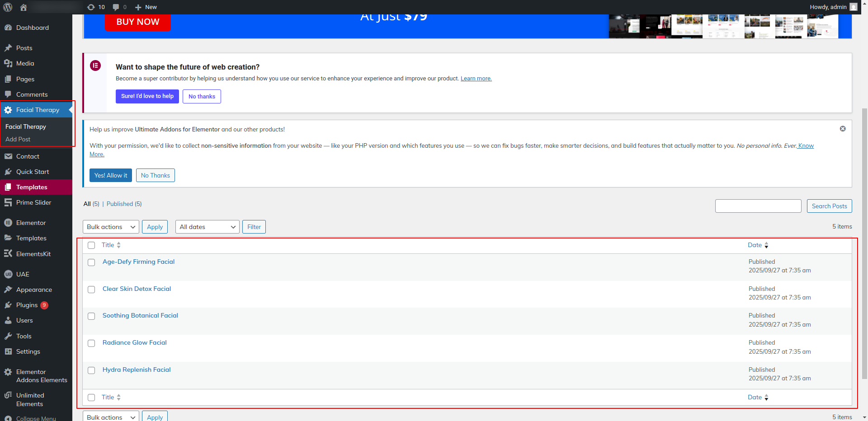Viewport: 868px width, 421px height.
Task: Open the site home icon
Action: coord(24,7)
